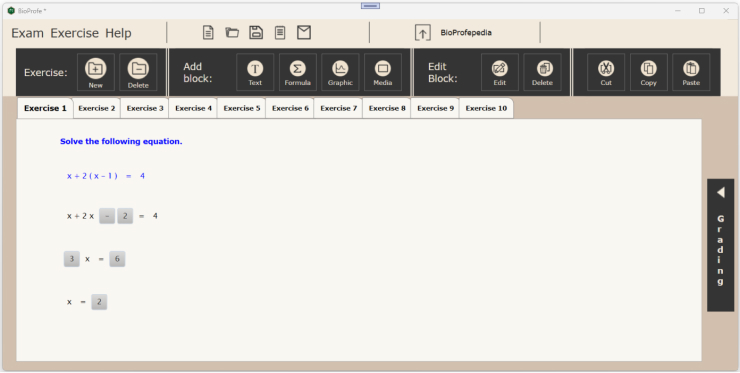
Task: Delete the current exercise
Action: [x=138, y=72]
